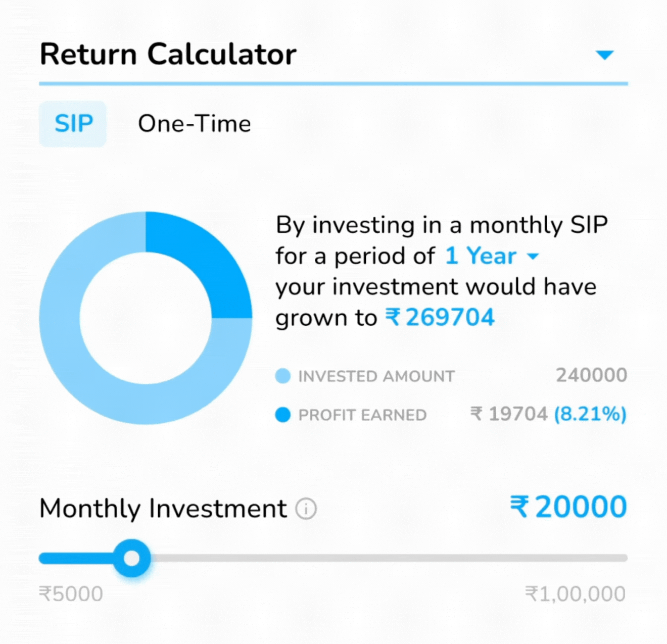The image size is (667, 644).
Task: Click the PROFIT EARNED label
Action: [x=362, y=415]
